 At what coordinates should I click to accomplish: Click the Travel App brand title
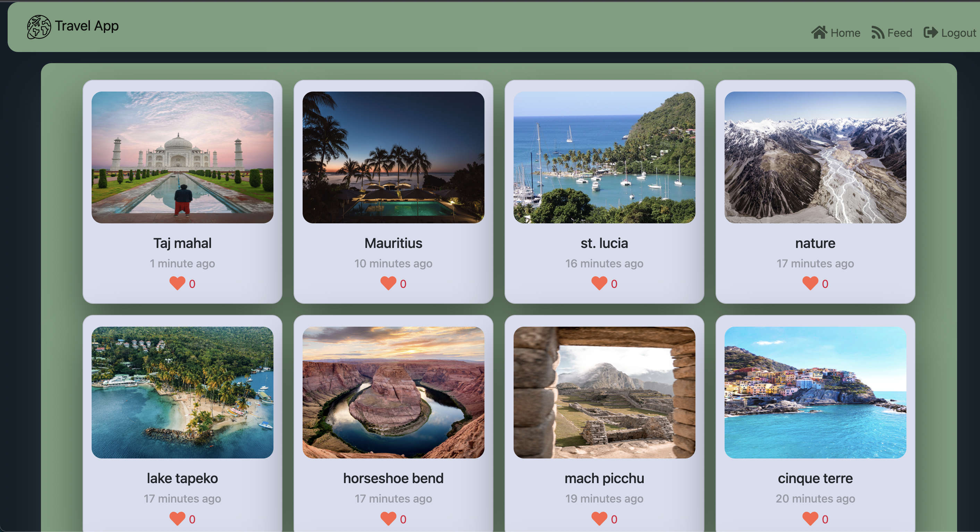click(x=87, y=26)
